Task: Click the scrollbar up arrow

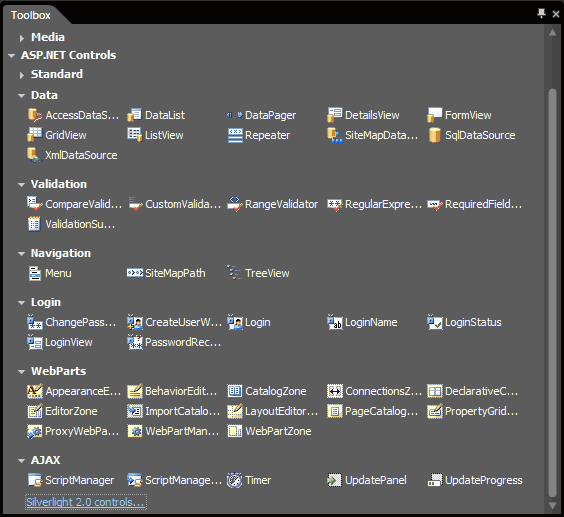Action: (552, 32)
